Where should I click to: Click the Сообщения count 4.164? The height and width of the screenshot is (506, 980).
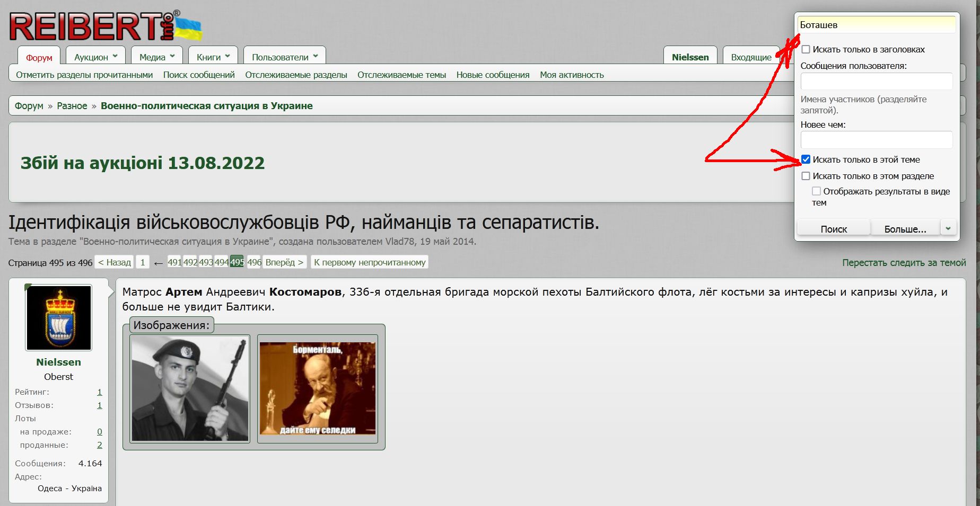tap(90, 463)
